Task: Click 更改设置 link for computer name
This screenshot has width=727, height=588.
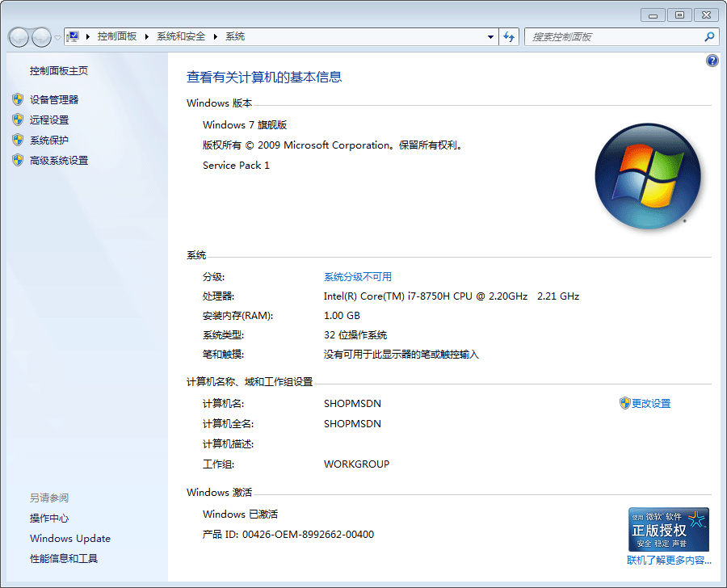Action: [651, 403]
